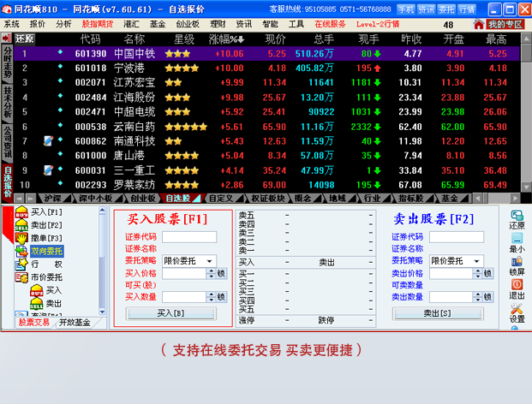Select 卖出 under 市价委托

54,303
